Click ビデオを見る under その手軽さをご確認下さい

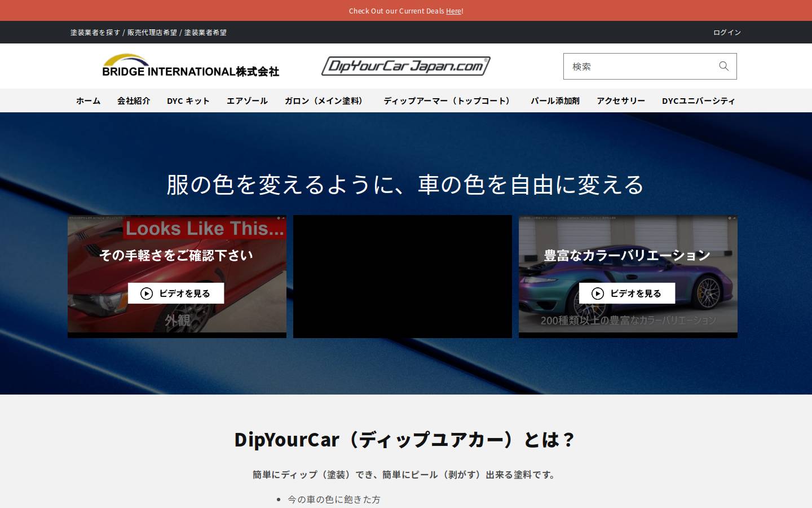tap(176, 294)
